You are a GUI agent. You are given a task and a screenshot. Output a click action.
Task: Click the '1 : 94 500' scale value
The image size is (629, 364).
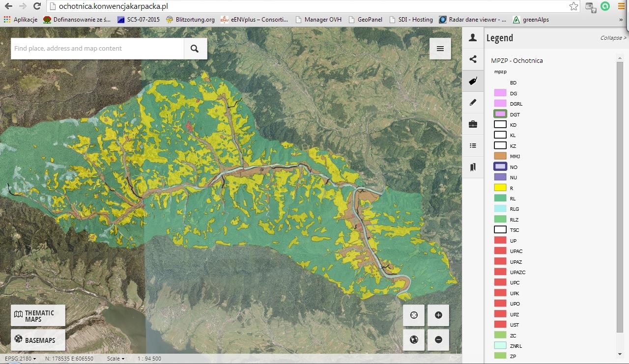[149, 359]
